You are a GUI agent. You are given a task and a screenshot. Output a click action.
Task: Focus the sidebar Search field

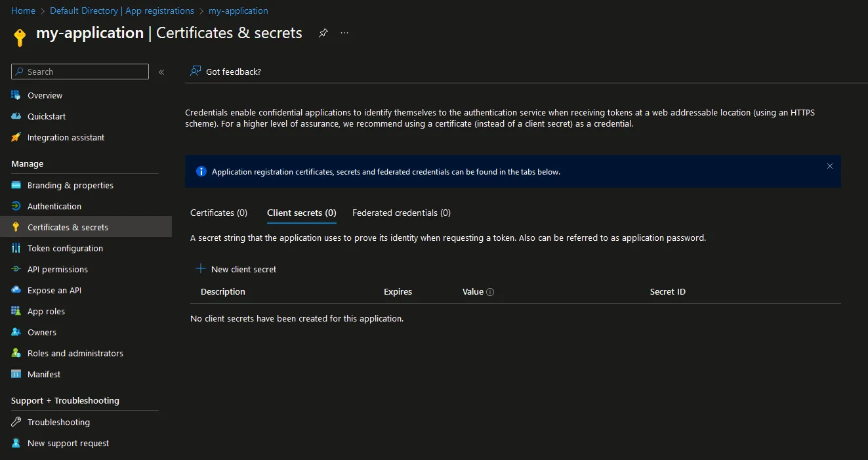80,72
